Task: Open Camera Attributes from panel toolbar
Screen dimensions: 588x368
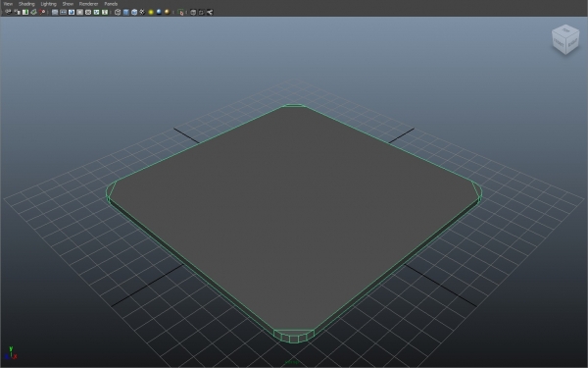Action: tap(17, 12)
